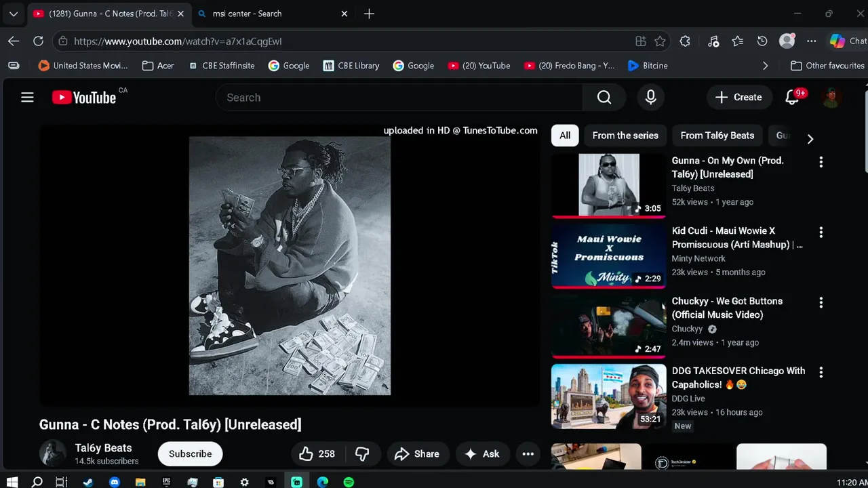Open Maui Wowie X Promiscuous thumbnail
This screenshot has height=488, width=868.
pos(608,256)
